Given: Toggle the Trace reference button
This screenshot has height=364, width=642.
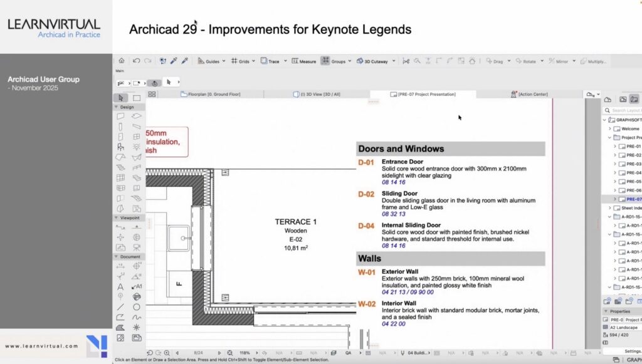Looking at the screenshot, I should [270, 61].
